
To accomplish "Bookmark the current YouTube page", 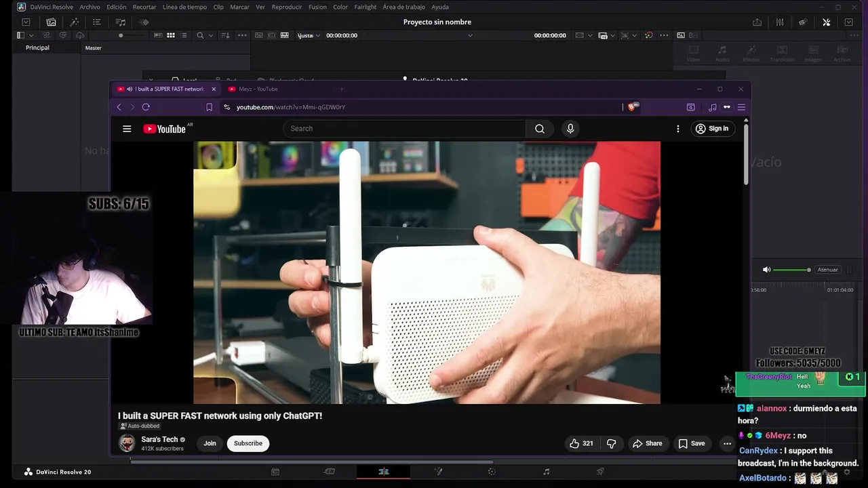I will (x=209, y=107).
